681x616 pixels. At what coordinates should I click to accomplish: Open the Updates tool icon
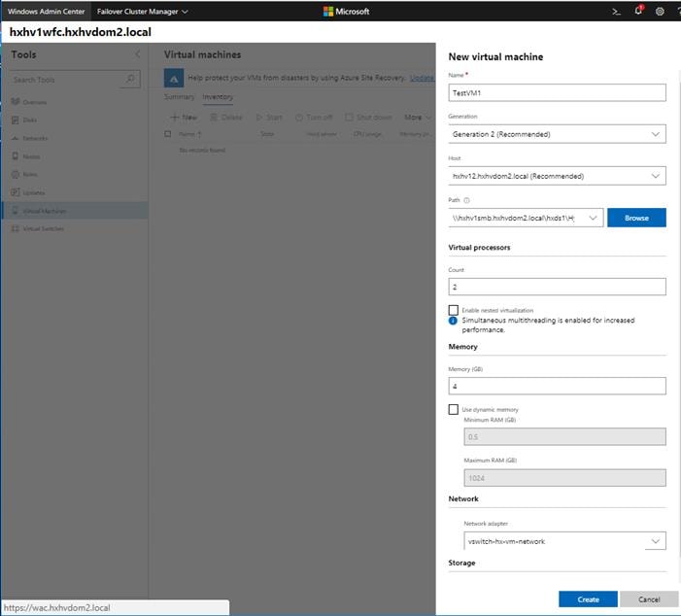(x=16, y=192)
